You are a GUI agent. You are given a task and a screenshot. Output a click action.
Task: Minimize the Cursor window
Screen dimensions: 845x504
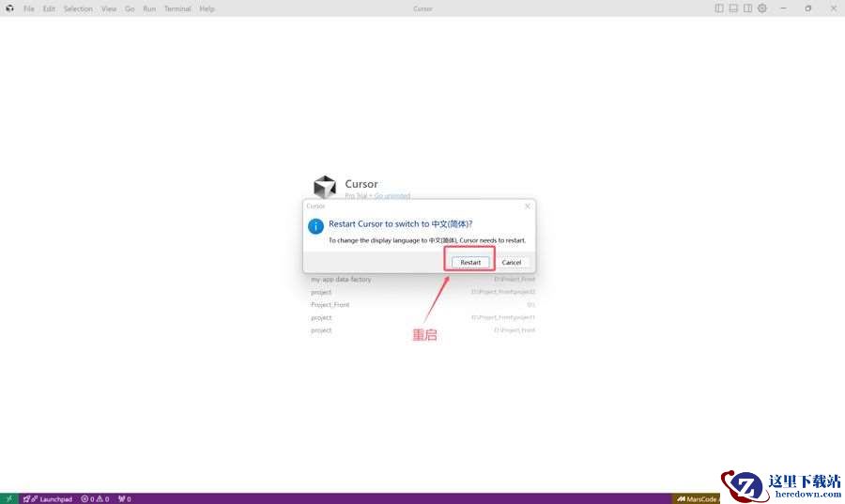click(x=783, y=8)
